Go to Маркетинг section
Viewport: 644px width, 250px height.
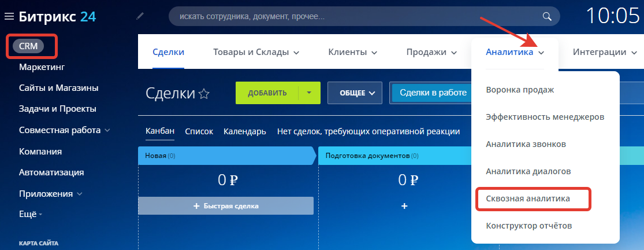[x=42, y=67]
